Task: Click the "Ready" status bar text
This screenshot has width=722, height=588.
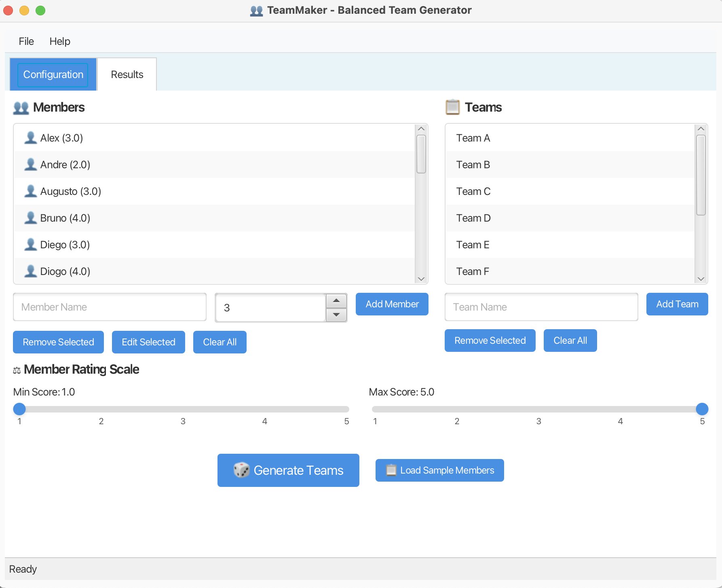Action: click(23, 569)
